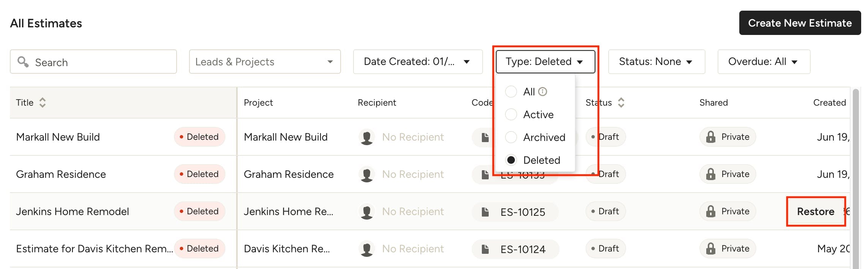Click Draft status in Jenkins Home Remodel row
This screenshot has width=868, height=269.
coord(605,211)
